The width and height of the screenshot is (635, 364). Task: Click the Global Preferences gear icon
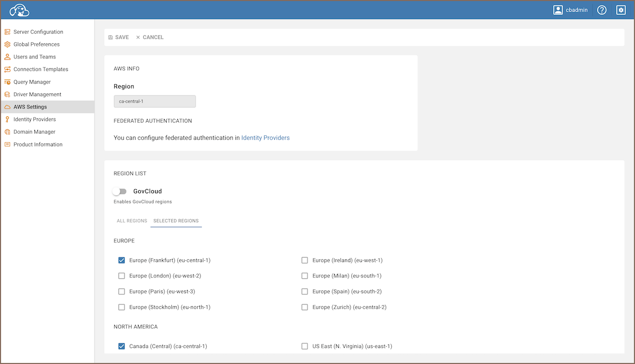click(x=7, y=45)
